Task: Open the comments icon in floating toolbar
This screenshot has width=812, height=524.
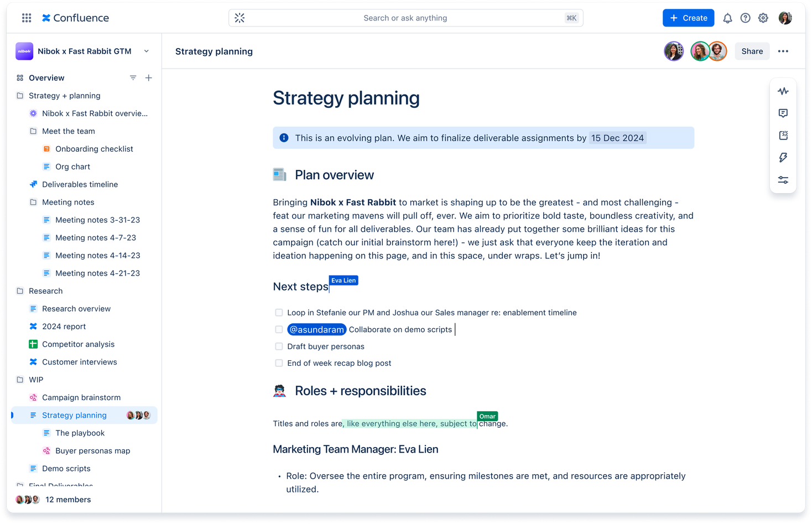Action: click(783, 113)
